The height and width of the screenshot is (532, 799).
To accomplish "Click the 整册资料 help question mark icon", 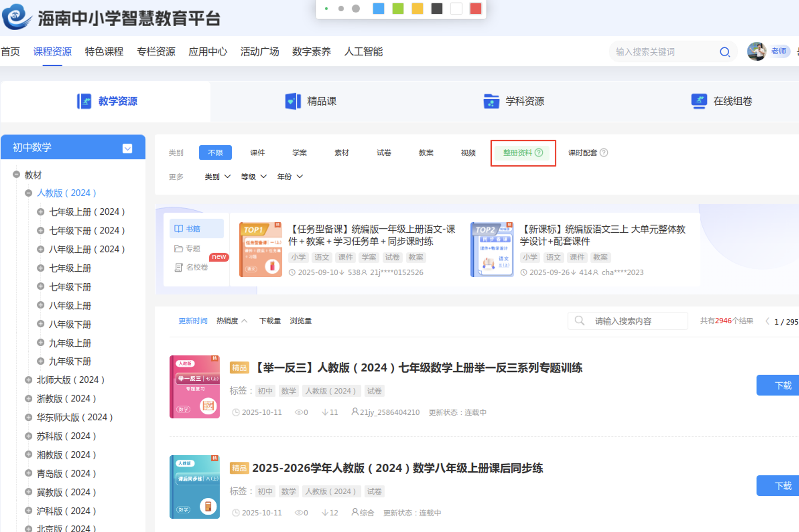I will click(x=539, y=153).
